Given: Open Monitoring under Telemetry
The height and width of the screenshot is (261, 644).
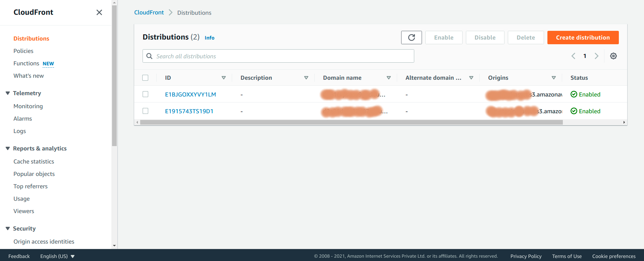Looking at the screenshot, I should pyautogui.click(x=28, y=106).
